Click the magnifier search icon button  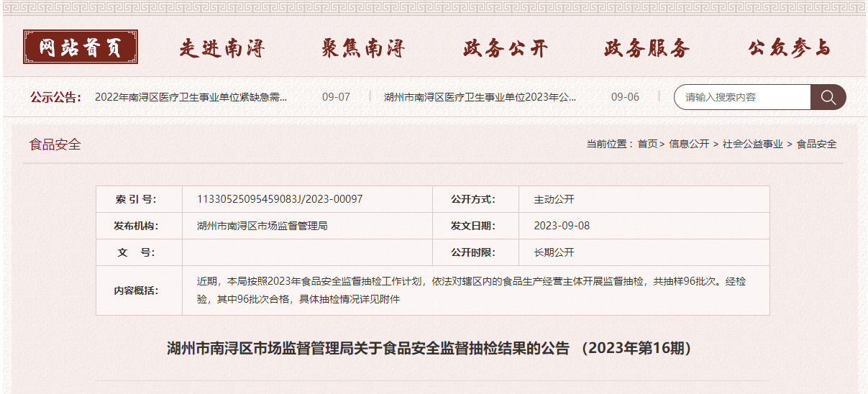point(828,97)
